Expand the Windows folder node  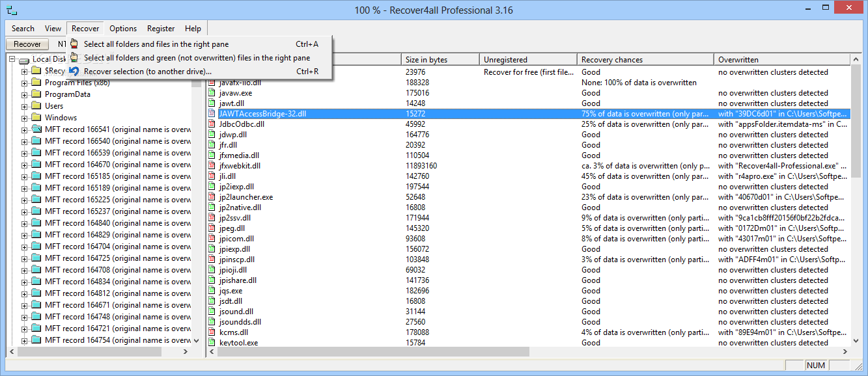25,118
